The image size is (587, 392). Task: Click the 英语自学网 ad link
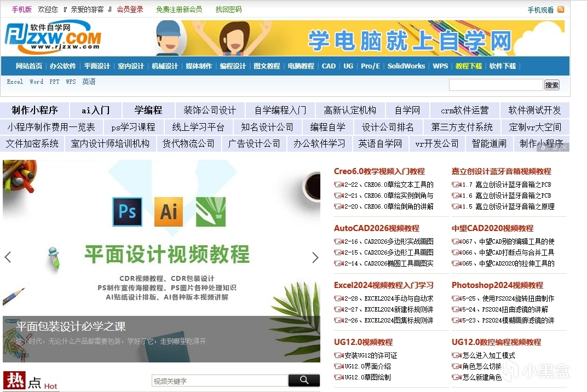[380, 143]
